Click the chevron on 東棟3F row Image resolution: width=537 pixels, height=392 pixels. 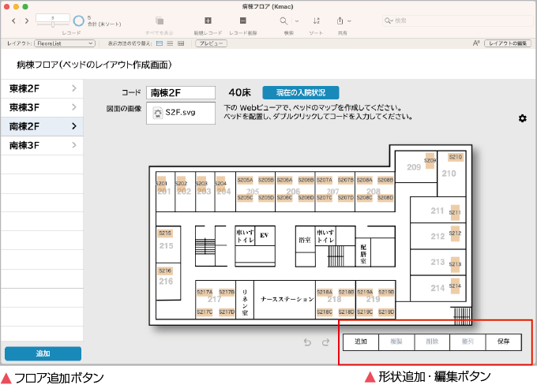point(74,107)
